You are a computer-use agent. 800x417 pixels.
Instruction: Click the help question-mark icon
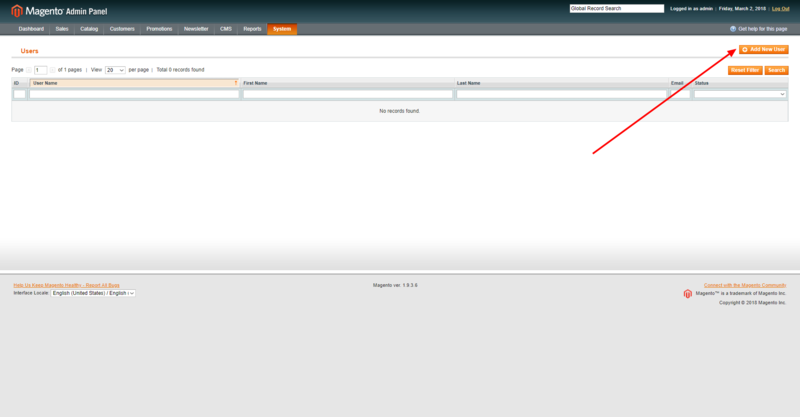[x=733, y=29]
